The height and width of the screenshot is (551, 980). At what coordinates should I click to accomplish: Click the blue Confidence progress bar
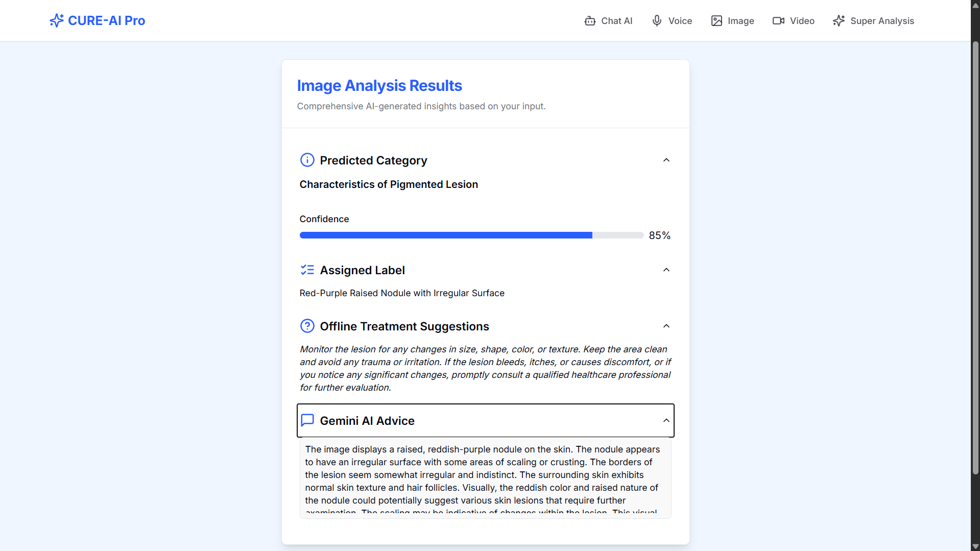point(445,235)
